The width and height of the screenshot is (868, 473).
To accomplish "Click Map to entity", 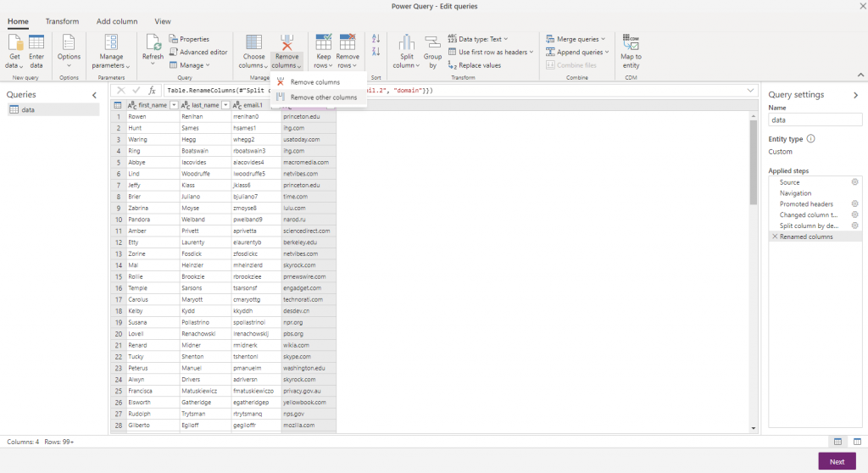I will pos(631,52).
